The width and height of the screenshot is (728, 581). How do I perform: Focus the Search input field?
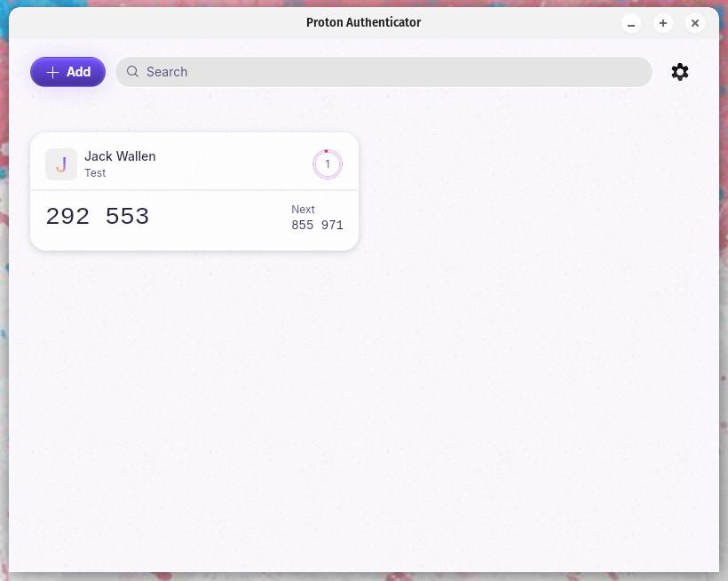[x=384, y=72]
